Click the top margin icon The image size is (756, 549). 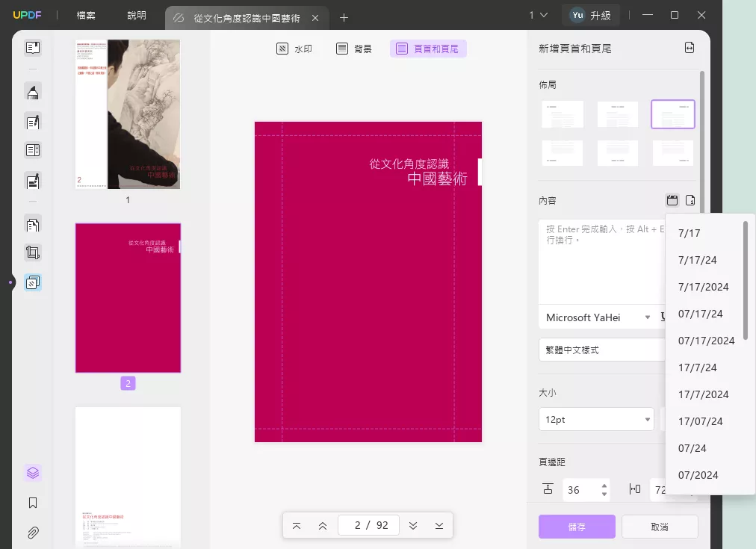(x=548, y=489)
